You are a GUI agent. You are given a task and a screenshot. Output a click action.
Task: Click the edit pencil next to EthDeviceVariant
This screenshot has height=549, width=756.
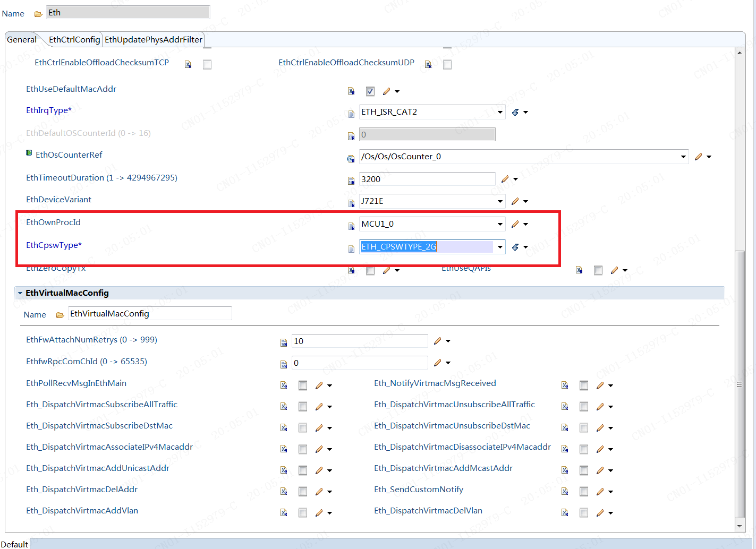point(515,201)
